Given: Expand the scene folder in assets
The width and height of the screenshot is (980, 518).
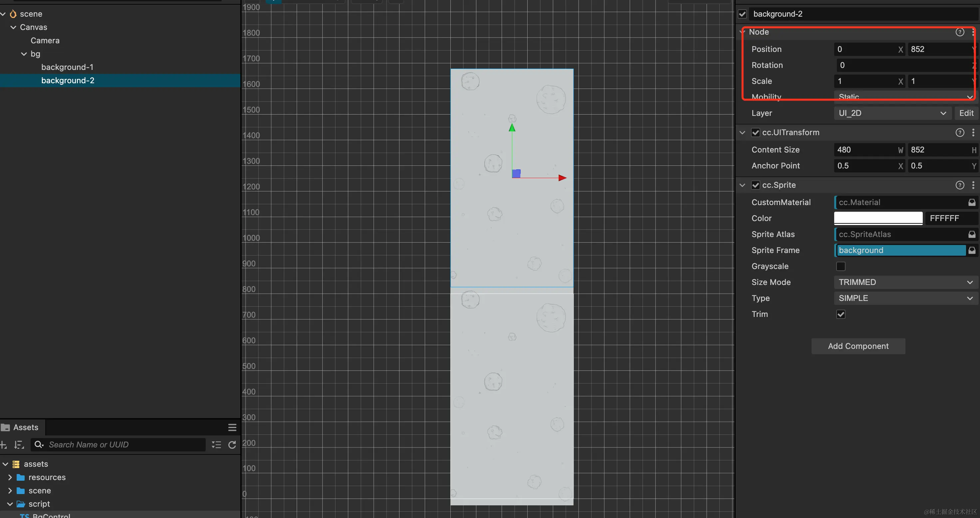Looking at the screenshot, I should coord(10,491).
